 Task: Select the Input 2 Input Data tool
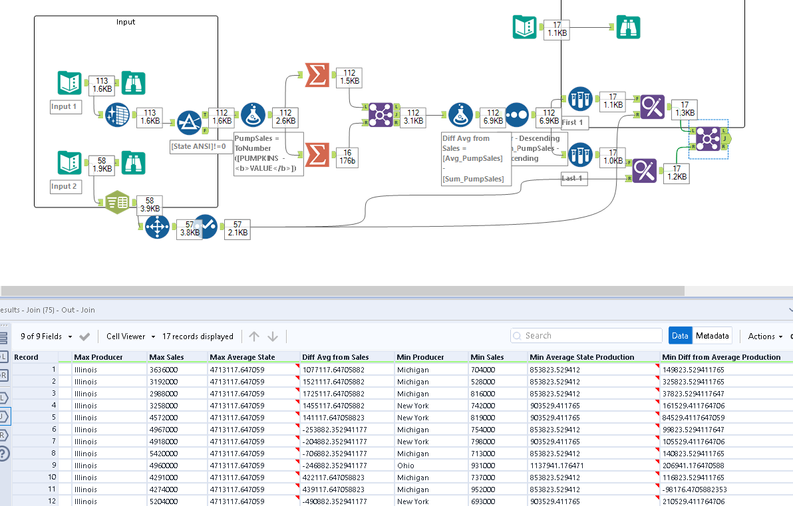(x=69, y=163)
